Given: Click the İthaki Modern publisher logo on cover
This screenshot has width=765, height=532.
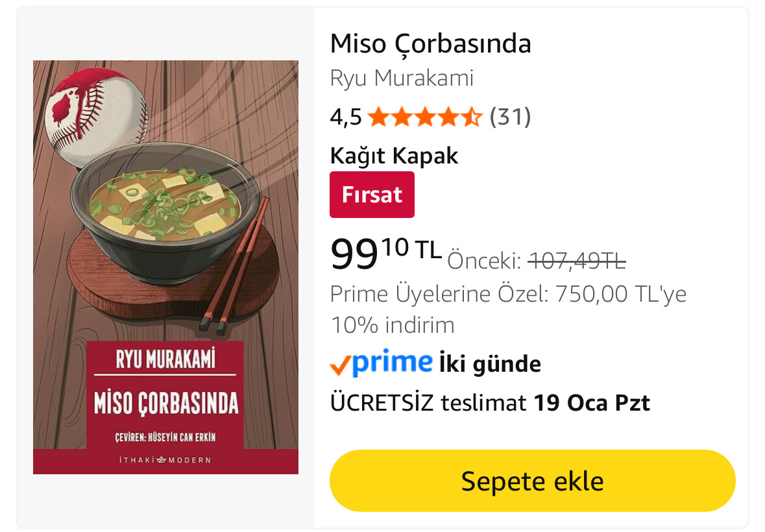Looking at the screenshot, I should pyautogui.click(x=165, y=460).
